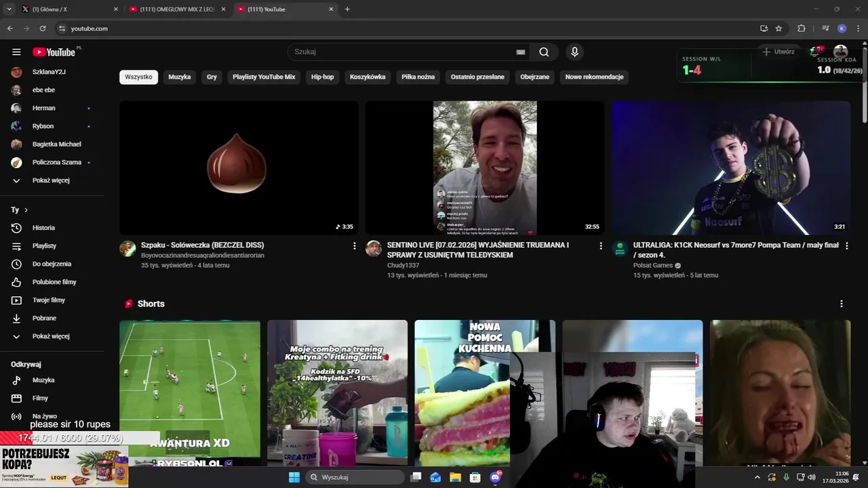Open Chudy1337 channel link
The height and width of the screenshot is (488, 868).
tap(403, 266)
